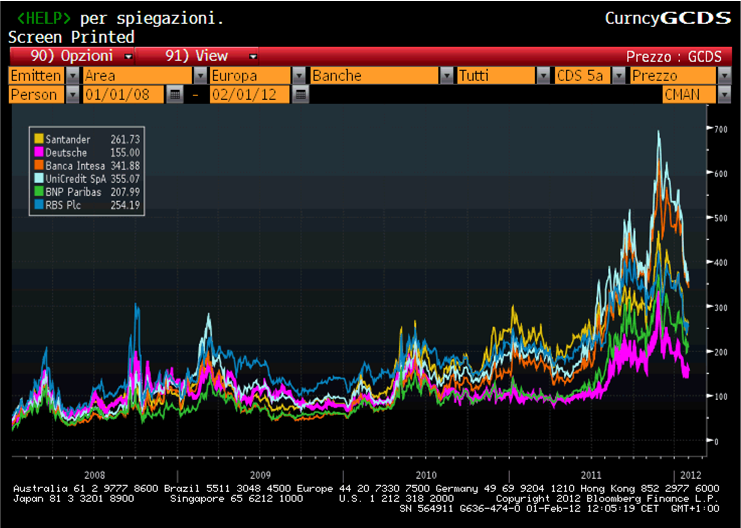Expand the CDS 5a dropdown arrow
This screenshot has width=741, height=528.
[618, 76]
